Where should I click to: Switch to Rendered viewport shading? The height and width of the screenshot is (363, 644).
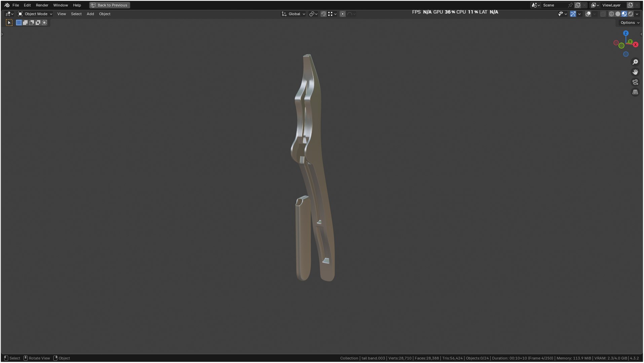pos(631,14)
